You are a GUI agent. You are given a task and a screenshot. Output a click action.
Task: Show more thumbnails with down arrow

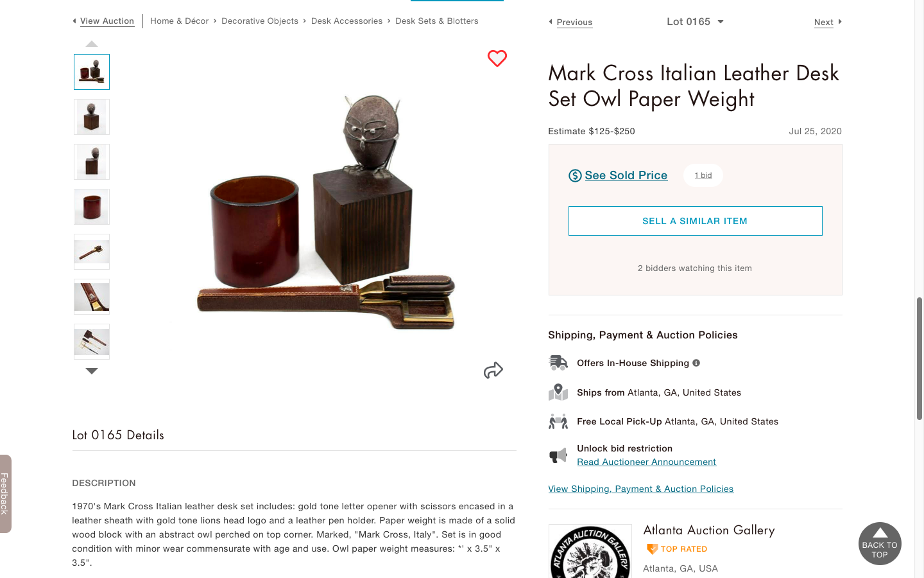[92, 371]
